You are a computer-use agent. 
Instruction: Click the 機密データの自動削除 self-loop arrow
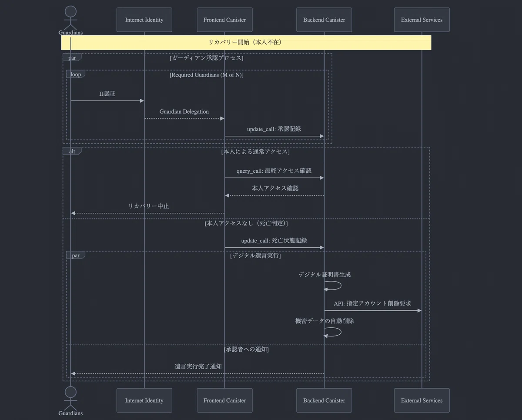[333, 332]
